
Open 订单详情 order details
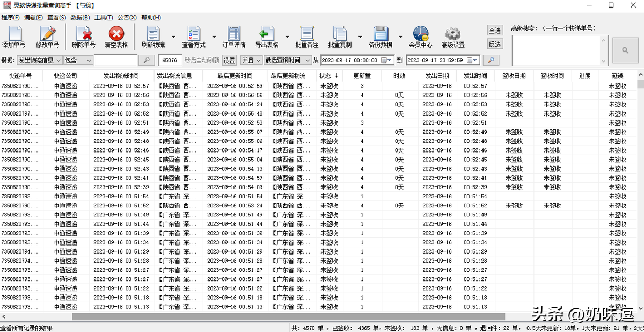(x=233, y=37)
